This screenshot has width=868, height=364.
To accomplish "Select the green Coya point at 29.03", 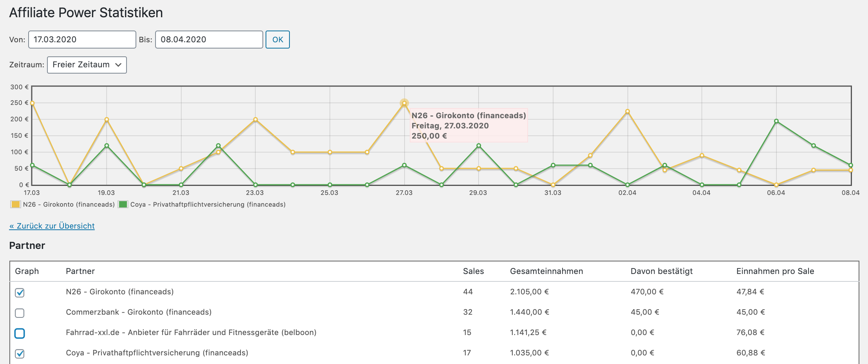I will click(479, 146).
